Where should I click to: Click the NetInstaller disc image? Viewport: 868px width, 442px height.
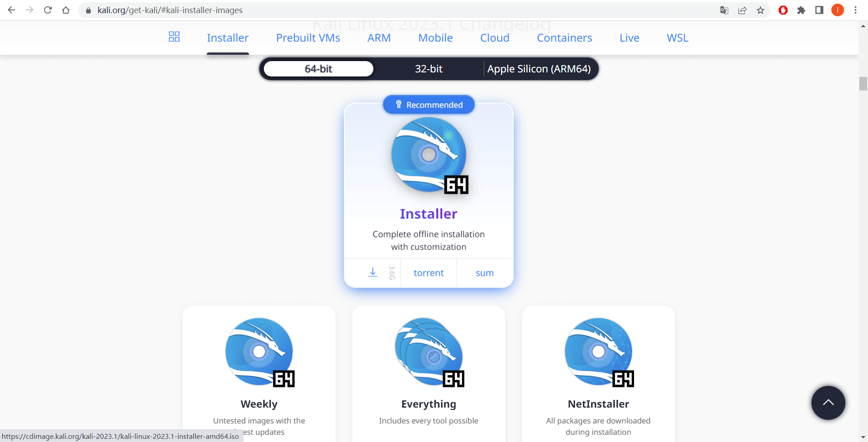pos(599,352)
